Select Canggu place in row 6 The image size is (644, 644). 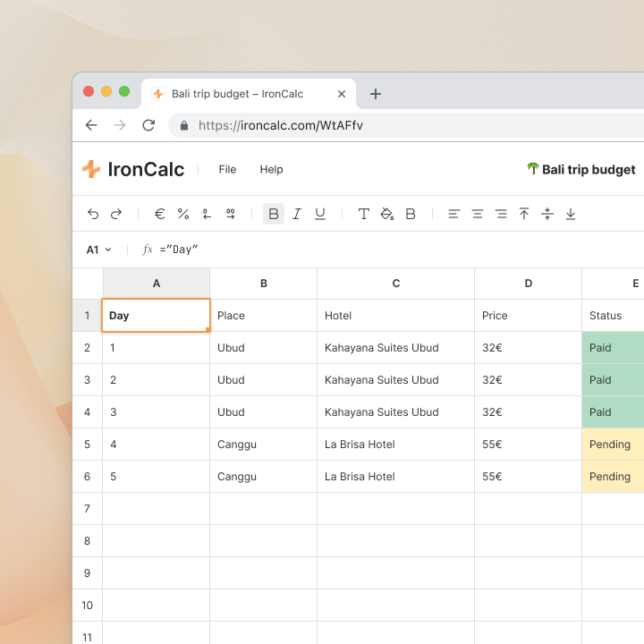tap(264, 477)
